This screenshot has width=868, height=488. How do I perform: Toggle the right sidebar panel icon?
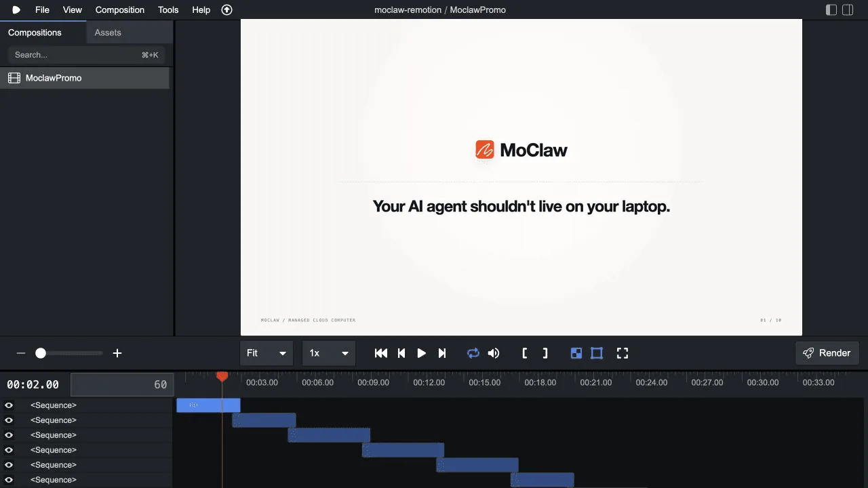click(848, 10)
